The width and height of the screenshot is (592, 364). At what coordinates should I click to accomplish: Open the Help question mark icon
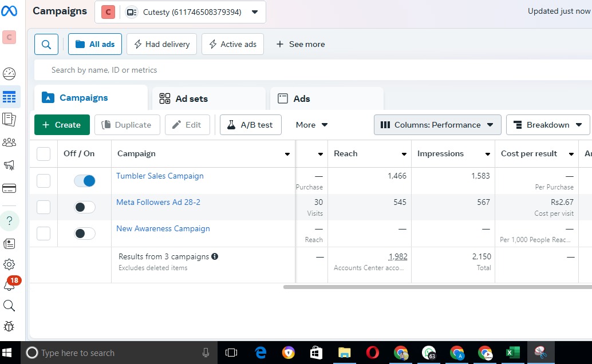click(x=9, y=221)
